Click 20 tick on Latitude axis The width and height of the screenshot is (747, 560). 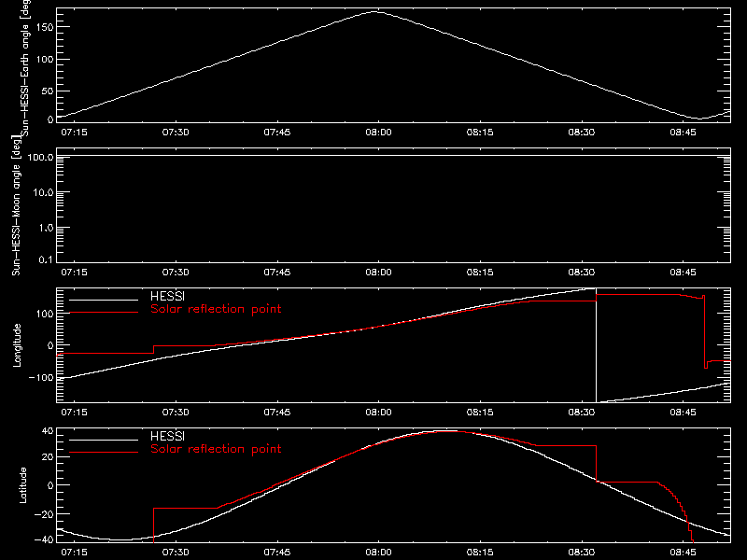(48, 457)
